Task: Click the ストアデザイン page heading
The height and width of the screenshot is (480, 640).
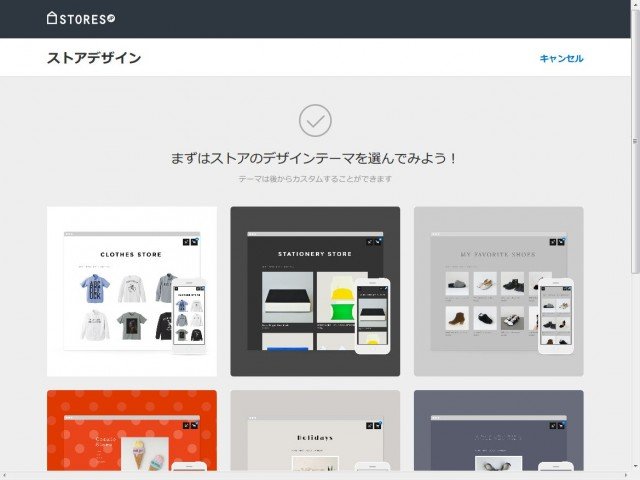Action: [94, 58]
